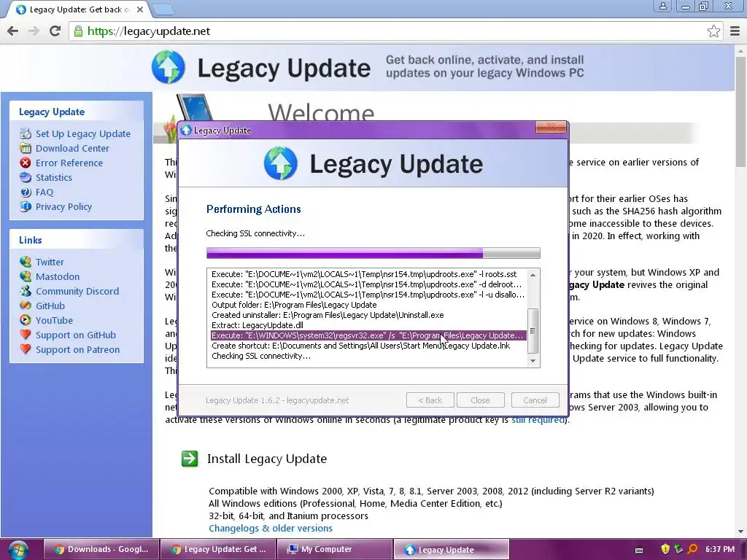Image resolution: width=747 pixels, height=560 pixels.
Task: Click the green arrow Install Legacy Update icon
Action: pyautogui.click(x=190, y=459)
